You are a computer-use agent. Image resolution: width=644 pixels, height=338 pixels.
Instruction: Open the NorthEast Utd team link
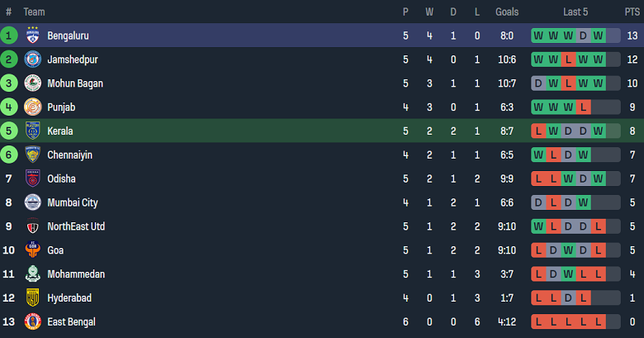[x=76, y=226]
